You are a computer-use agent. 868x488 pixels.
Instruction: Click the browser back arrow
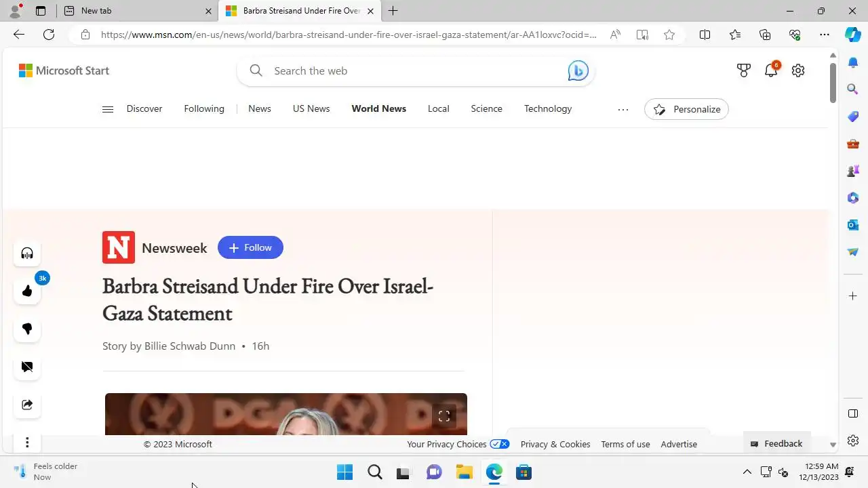pyautogui.click(x=19, y=35)
